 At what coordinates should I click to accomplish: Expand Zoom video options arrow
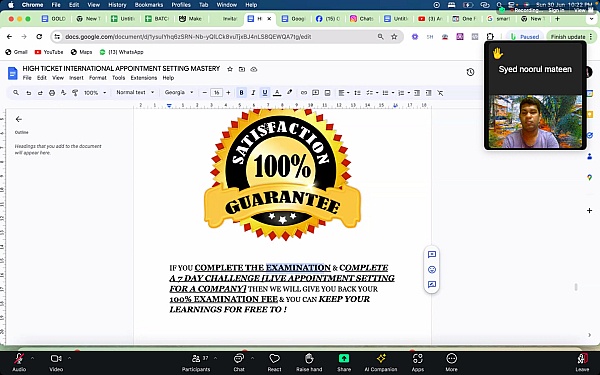coord(69,358)
